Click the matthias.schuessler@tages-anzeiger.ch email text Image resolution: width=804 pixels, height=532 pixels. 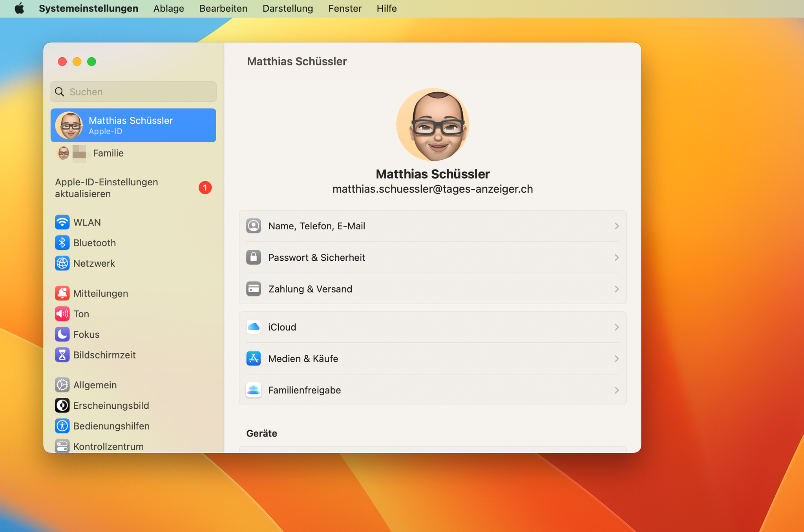click(x=433, y=189)
